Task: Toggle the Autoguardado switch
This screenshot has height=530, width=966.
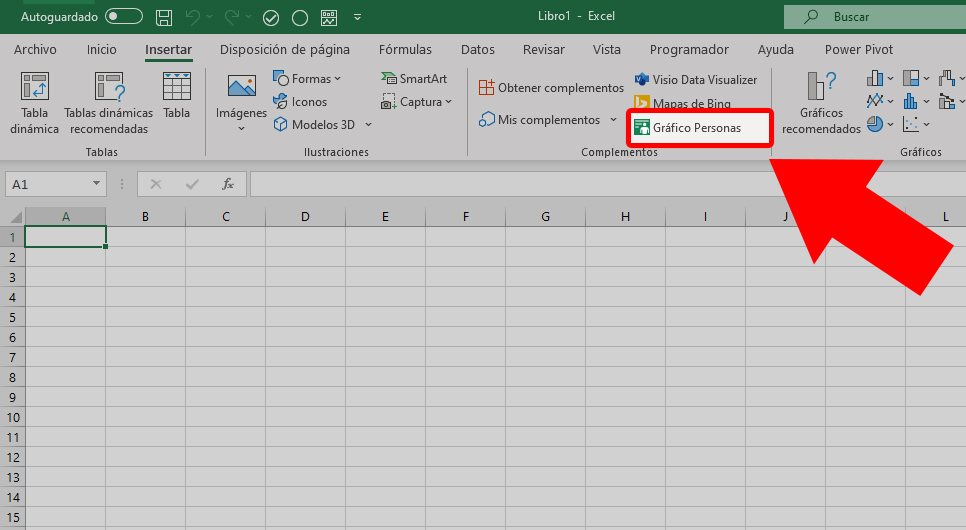Action: point(123,17)
